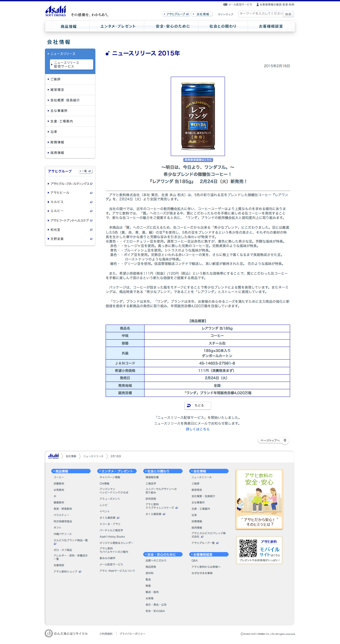Click the Asahi Soft Drinks header logo
The width and height of the screenshot is (340, 644).
[55, 11]
